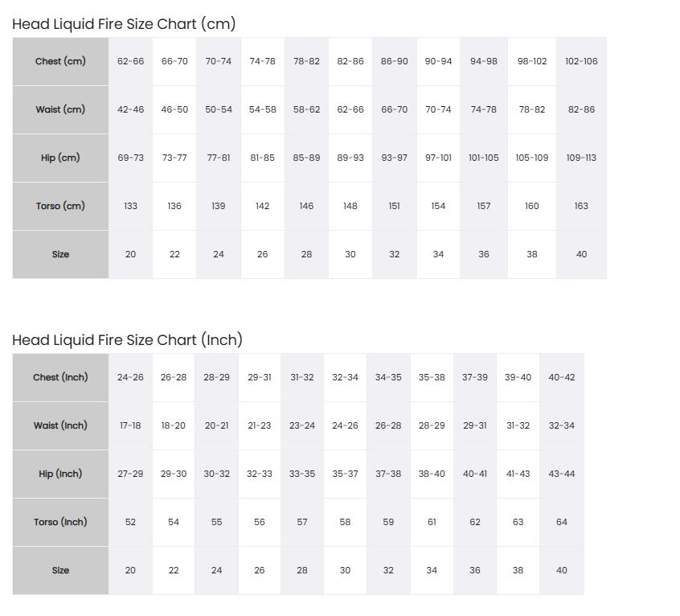Click hip cell 43-44 in inch chart
This screenshot has height=616, width=680.
[562, 474]
